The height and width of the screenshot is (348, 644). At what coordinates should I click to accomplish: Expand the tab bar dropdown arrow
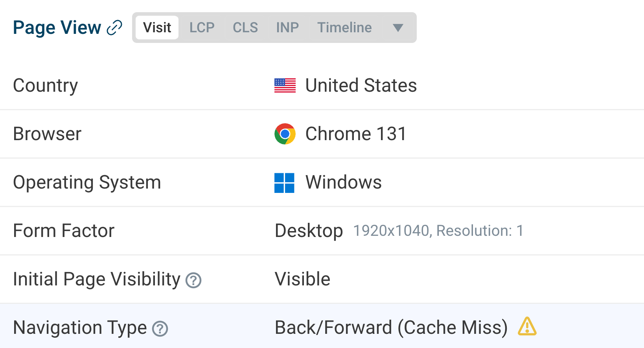click(x=398, y=28)
